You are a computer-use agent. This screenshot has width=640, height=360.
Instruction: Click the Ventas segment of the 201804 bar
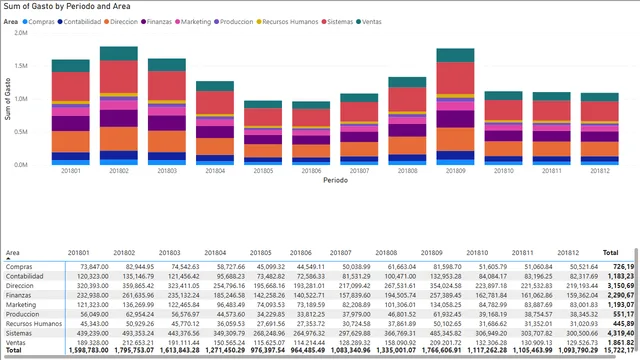click(x=215, y=86)
